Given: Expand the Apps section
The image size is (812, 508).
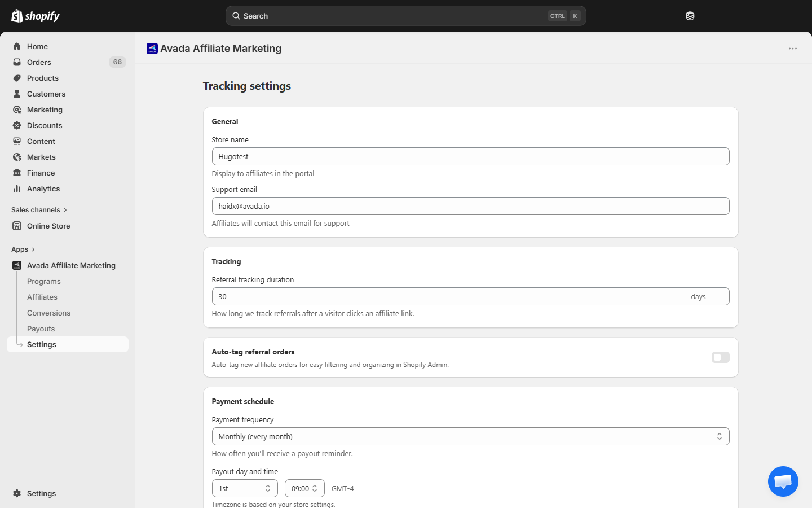Looking at the screenshot, I should [x=23, y=249].
